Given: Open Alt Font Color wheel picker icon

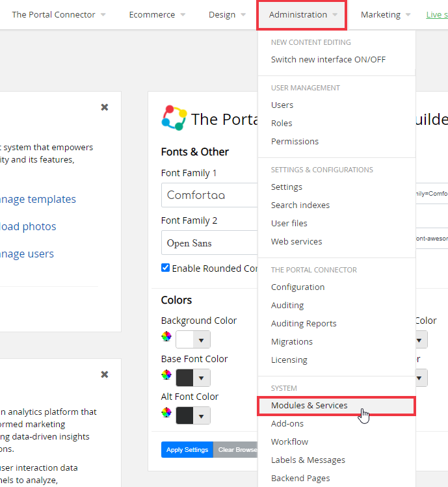Looking at the screenshot, I should click(x=166, y=412).
